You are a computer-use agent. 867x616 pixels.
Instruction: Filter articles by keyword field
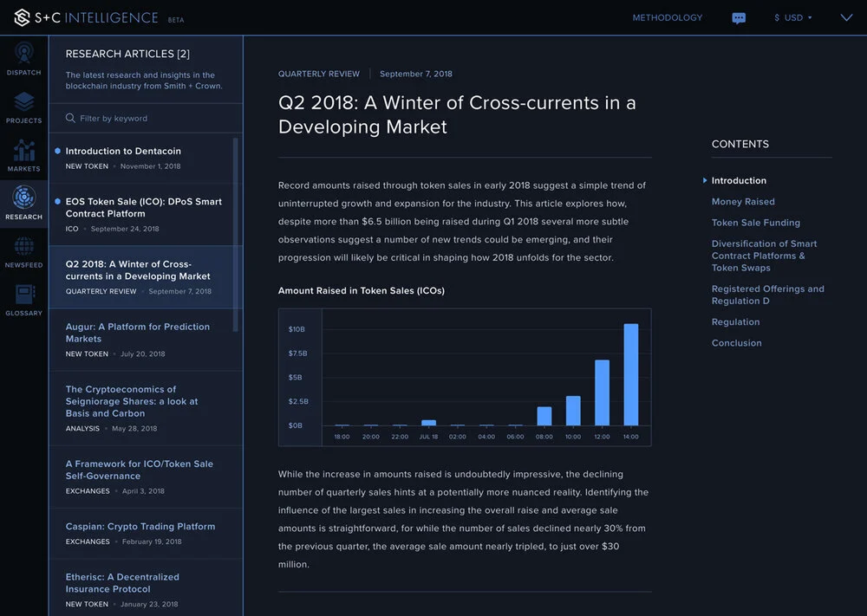(x=146, y=118)
